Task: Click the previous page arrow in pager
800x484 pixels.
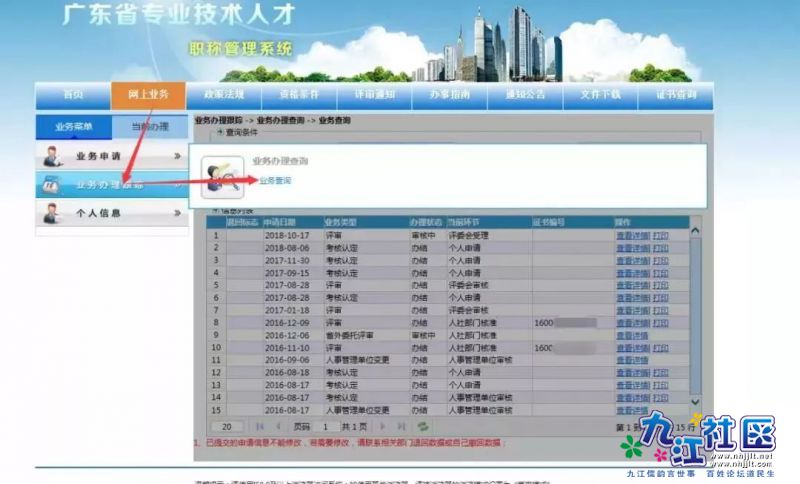Action: click(x=279, y=426)
